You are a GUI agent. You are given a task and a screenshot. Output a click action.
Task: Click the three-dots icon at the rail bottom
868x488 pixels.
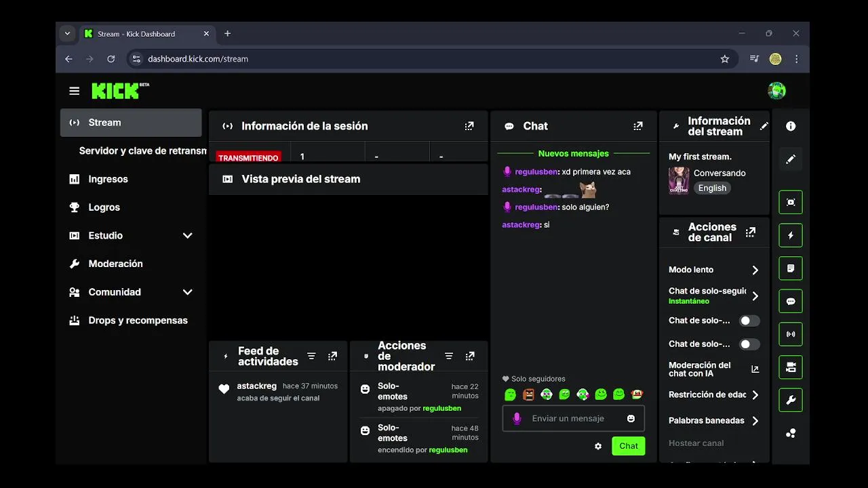point(791,433)
